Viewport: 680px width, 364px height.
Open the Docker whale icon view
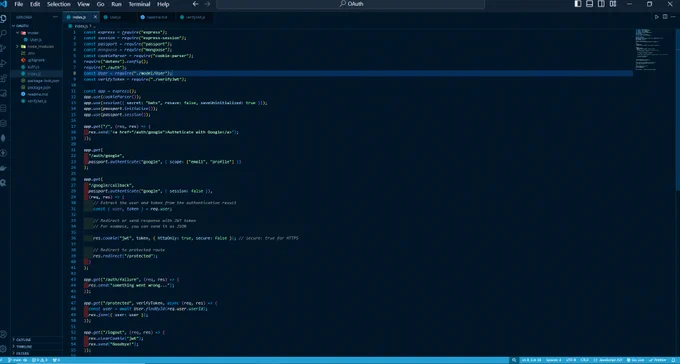[4, 168]
